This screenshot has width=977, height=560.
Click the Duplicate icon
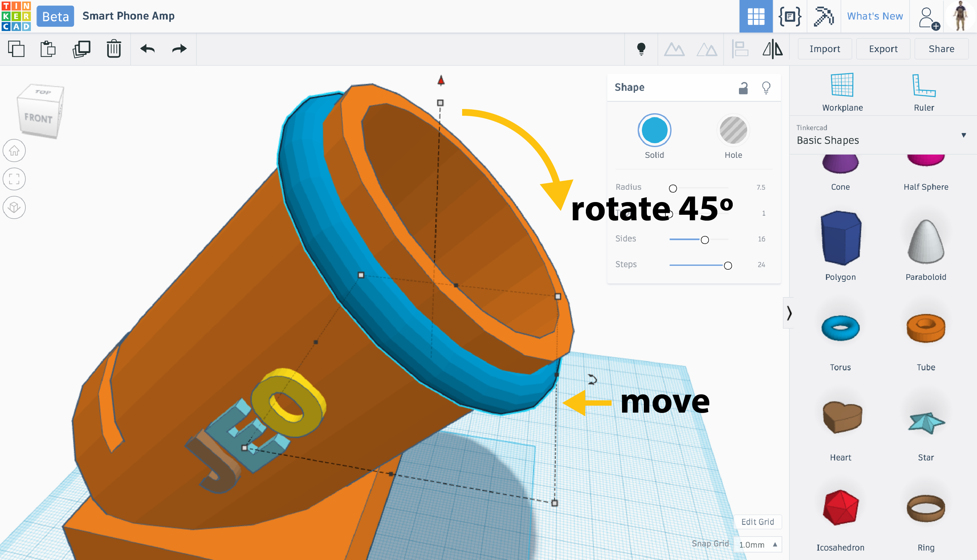point(81,49)
